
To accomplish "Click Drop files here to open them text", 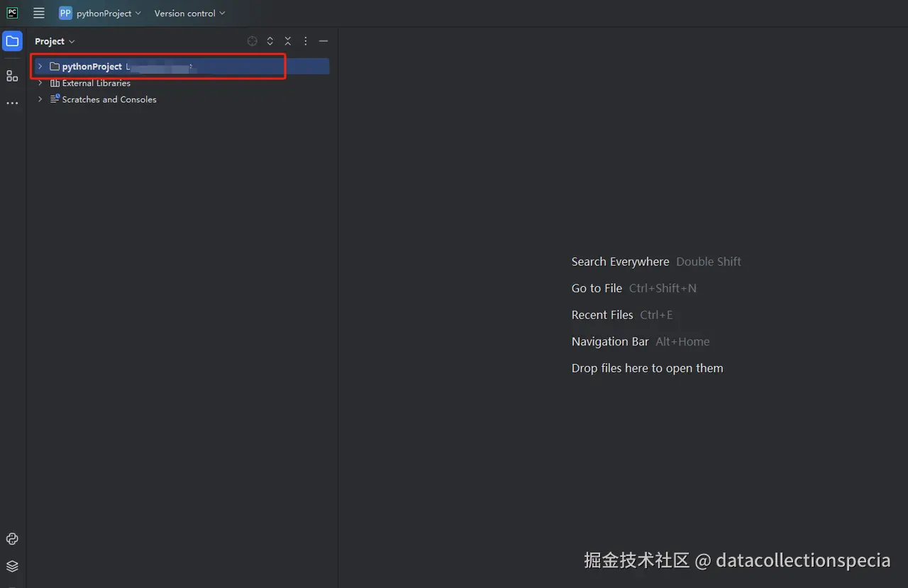I will pos(648,368).
